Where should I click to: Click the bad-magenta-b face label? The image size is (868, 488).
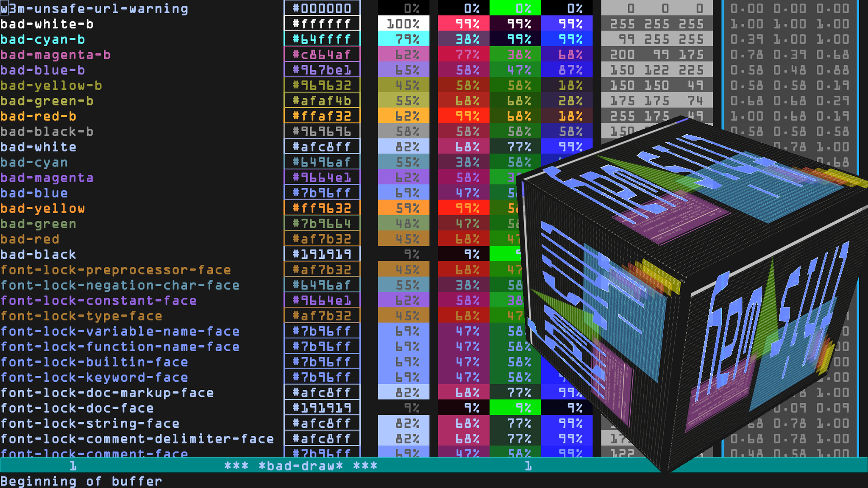pos(55,55)
